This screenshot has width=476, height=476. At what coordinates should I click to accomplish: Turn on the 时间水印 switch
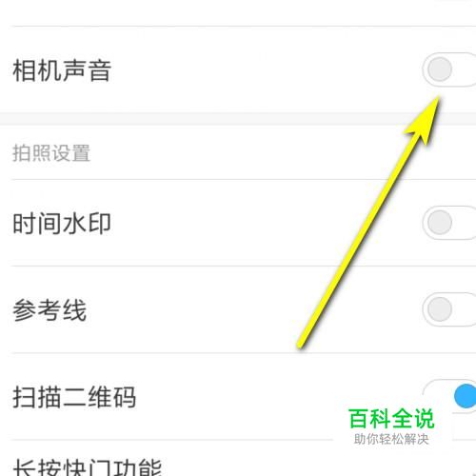[449, 223]
